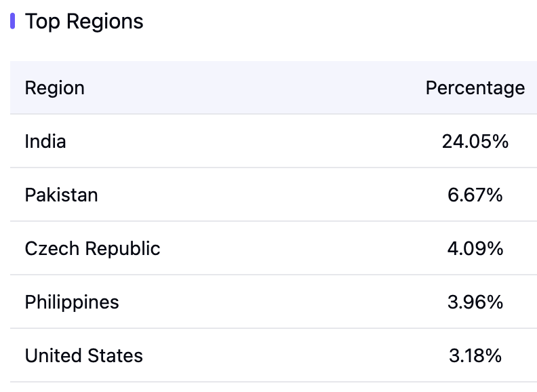This screenshot has width=537, height=392.
Task: Sort by the Percentage column header
Action: tap(475, 88)
